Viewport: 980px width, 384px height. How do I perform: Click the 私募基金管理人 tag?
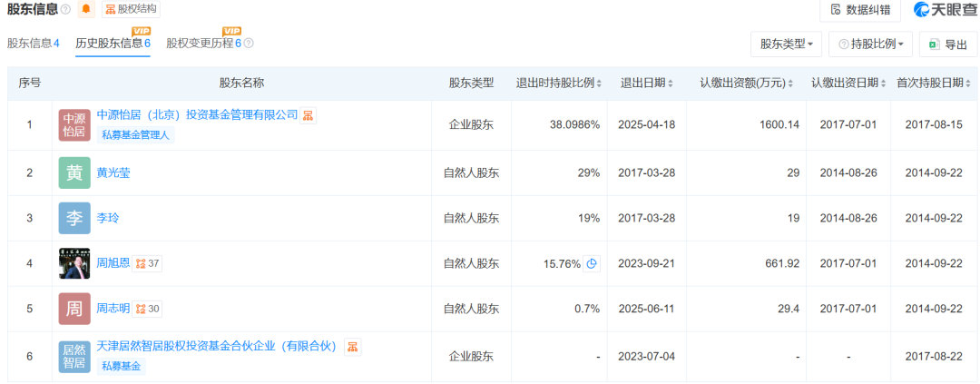(x=137, y=135)
